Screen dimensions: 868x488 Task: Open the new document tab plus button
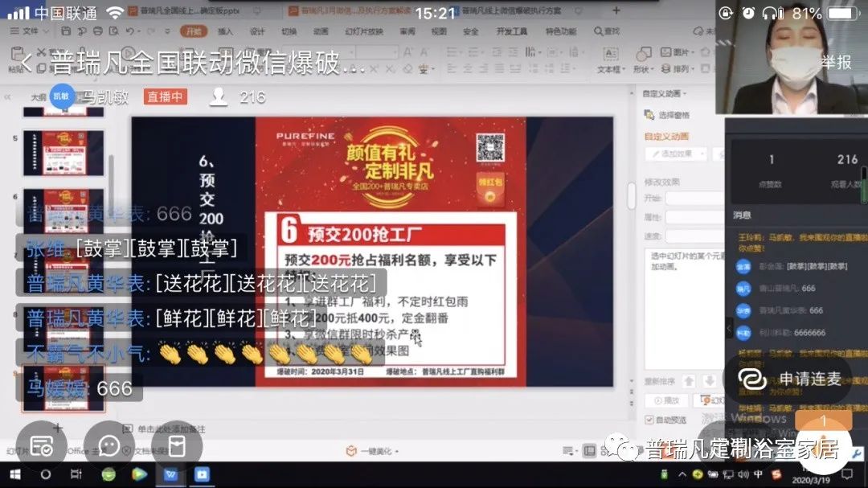click(616, 10)
